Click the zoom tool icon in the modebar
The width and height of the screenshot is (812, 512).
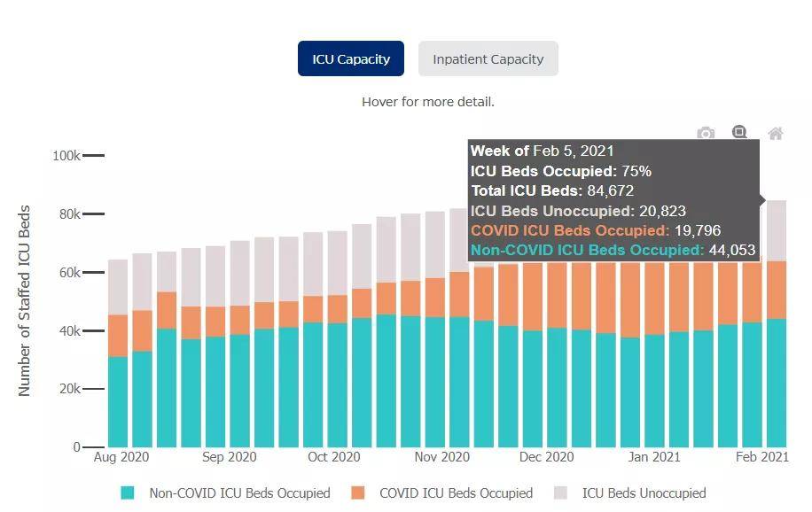pyautogui.click(x=739, y=132)
